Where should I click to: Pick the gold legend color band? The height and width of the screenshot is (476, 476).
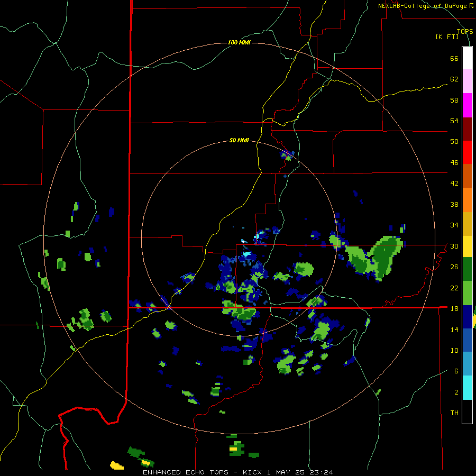click(x=467, y=224)
